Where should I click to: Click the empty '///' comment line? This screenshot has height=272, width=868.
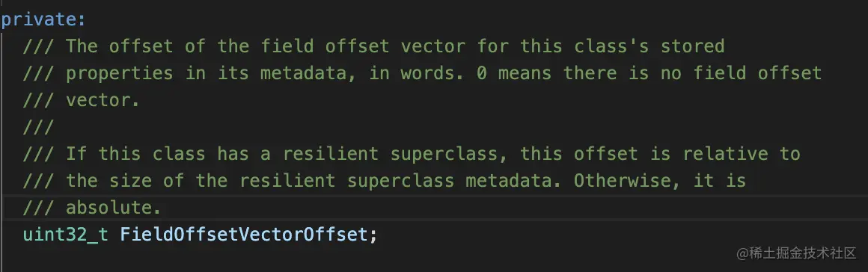(x=38, y=127)
